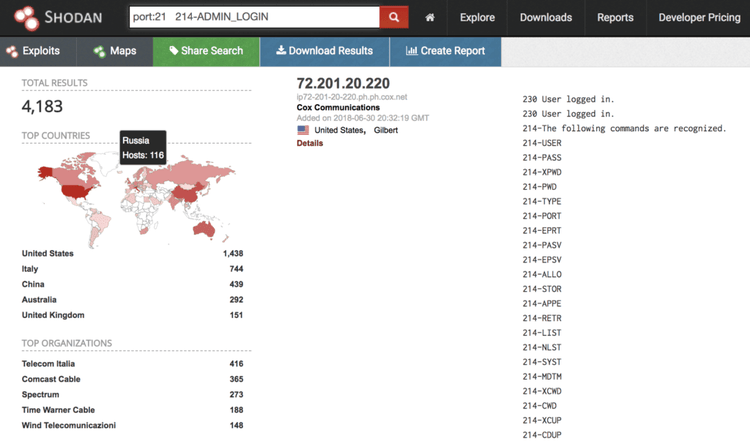
Task: Open the Downloads menu item
Action: (546, 18)
